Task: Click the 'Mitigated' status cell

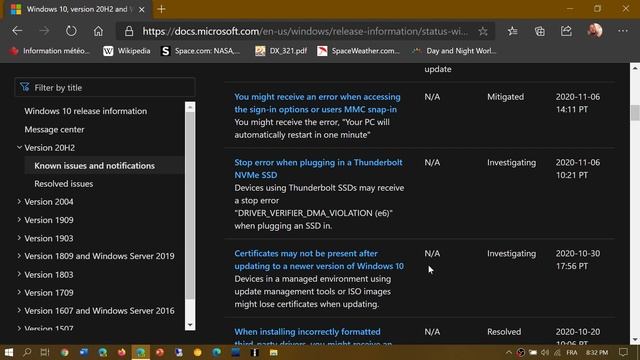Action: pos(505,97)
